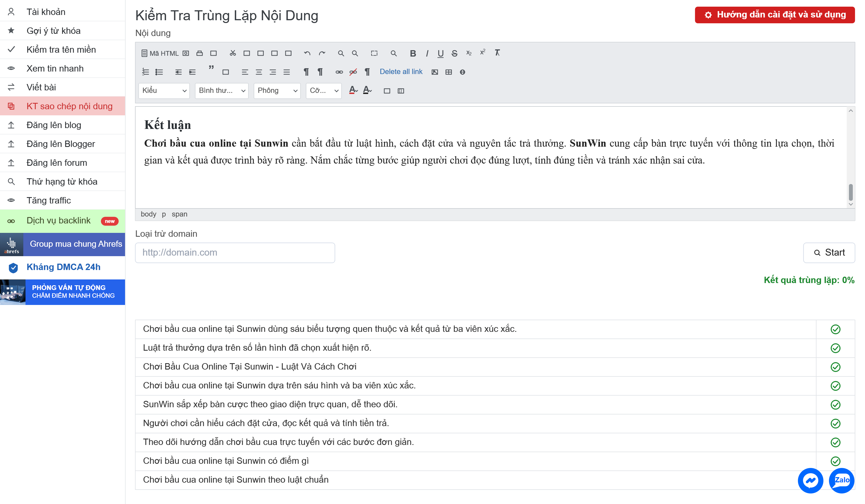Click the editor vertical scrollbar thumb
865x504 pixels.
(851, 192)
